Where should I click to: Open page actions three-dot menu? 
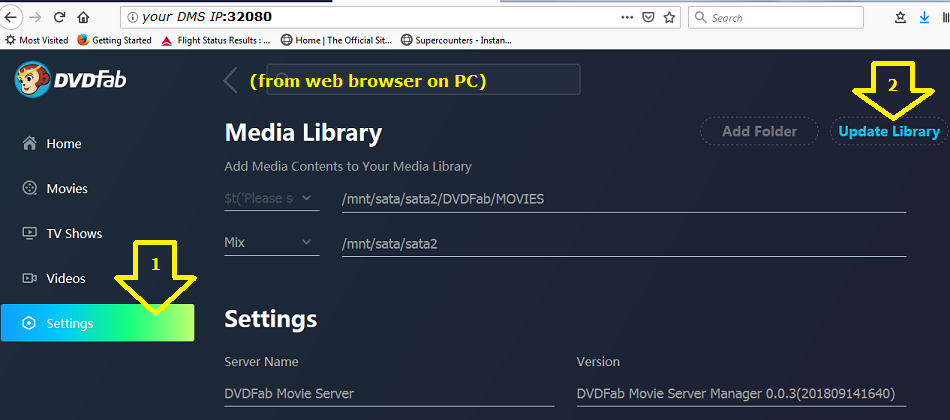[x=627, y=17]
